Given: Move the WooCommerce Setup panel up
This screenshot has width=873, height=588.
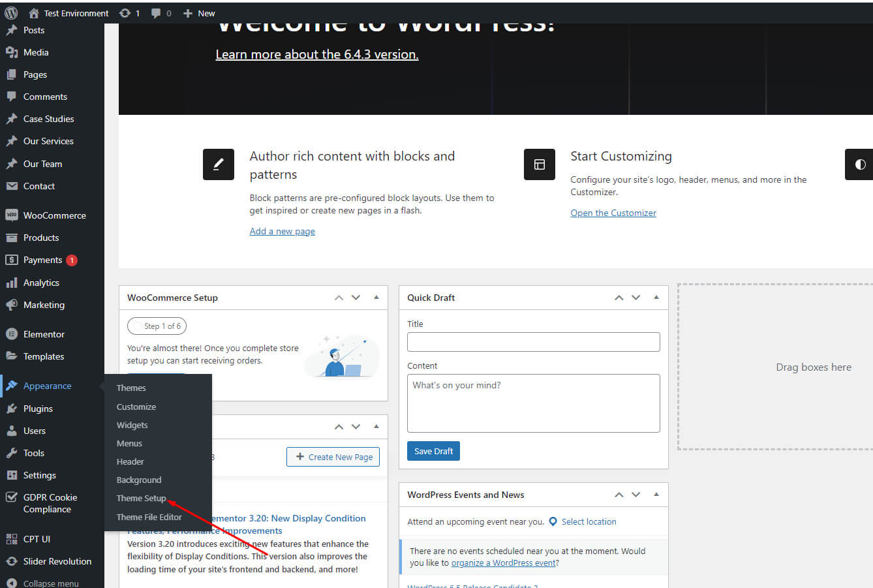Looking at the screenshot, I should [x=339, y=298].
